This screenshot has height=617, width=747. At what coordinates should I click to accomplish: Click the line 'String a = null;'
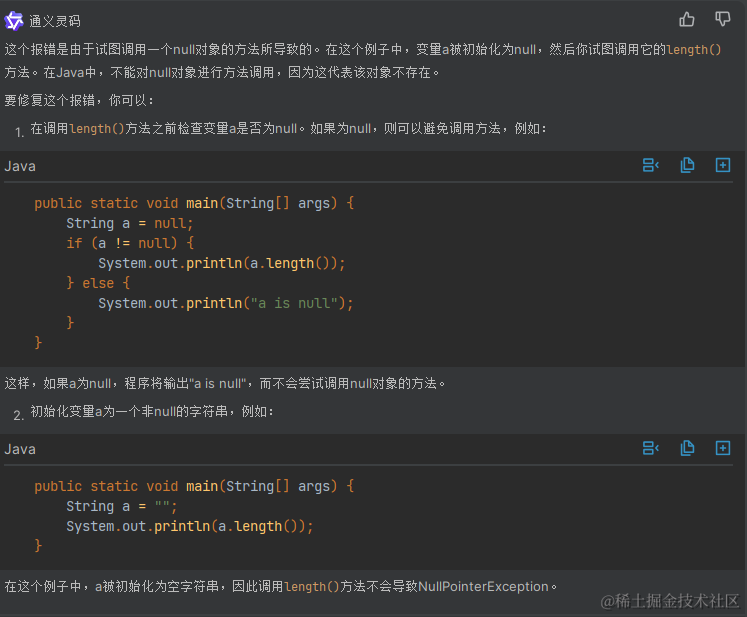[130, 223]
